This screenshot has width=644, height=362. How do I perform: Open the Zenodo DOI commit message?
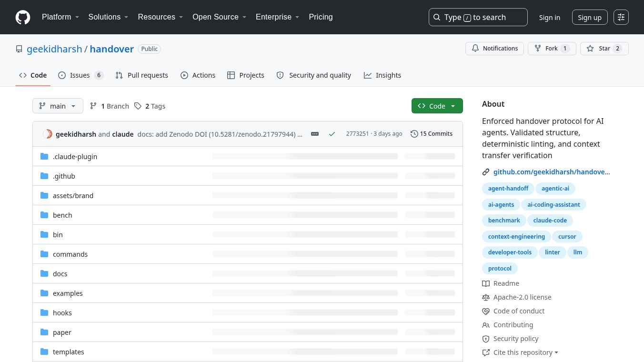coord(220,134)
